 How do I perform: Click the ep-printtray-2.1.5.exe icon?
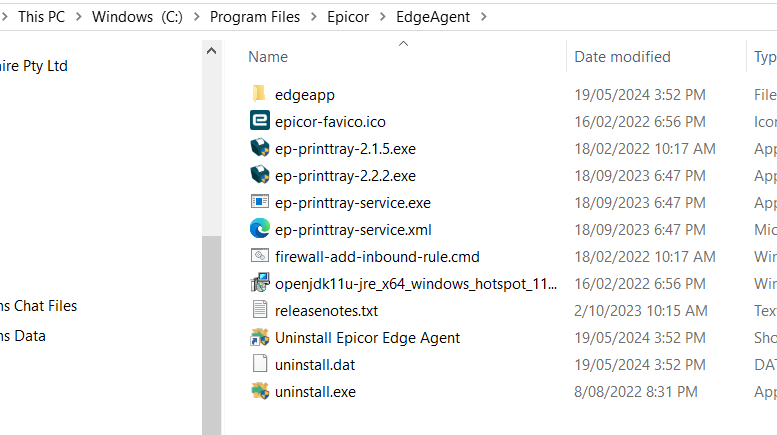(x=260, y=148)
